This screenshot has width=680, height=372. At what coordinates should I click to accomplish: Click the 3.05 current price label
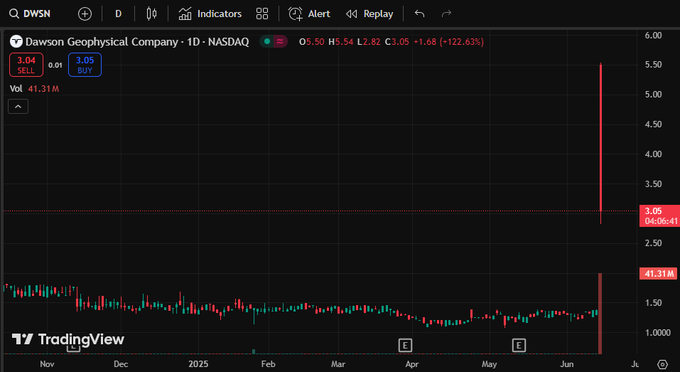pos(659,215)
